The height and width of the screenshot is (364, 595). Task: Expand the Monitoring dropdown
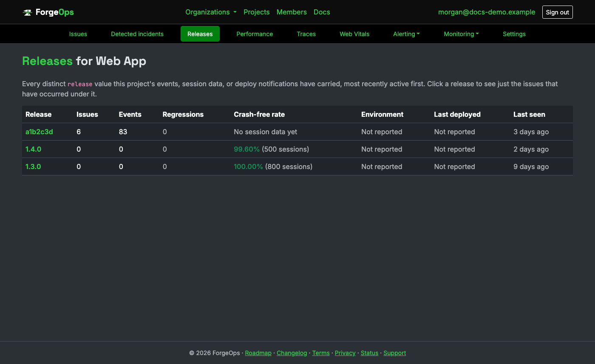point(461,34)
